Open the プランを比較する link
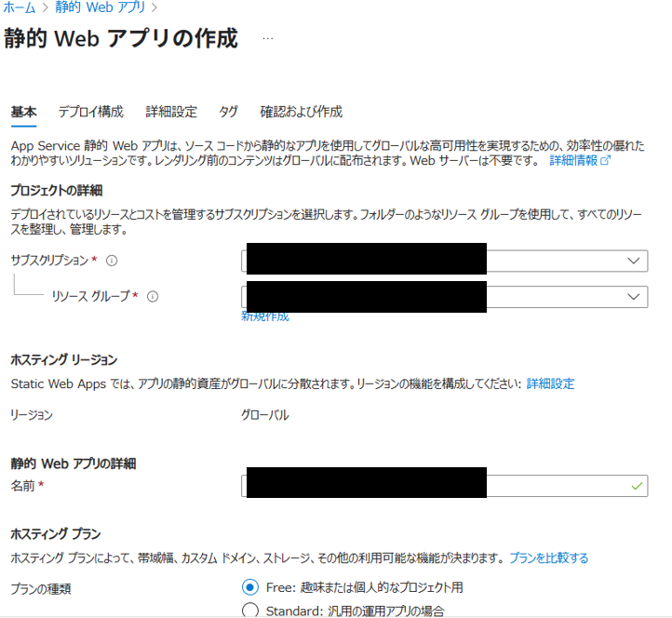The height and width of the screenshot is (618, 672). click(549, 558)
